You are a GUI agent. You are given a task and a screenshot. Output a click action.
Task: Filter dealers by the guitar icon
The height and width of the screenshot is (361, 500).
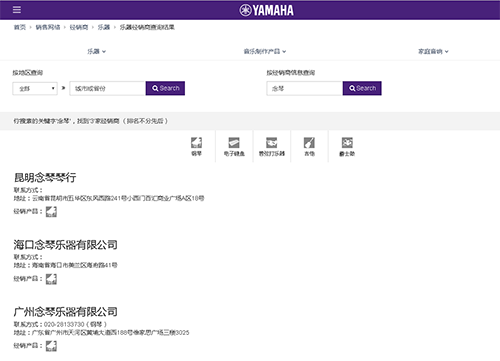click(x=309, y=146)
